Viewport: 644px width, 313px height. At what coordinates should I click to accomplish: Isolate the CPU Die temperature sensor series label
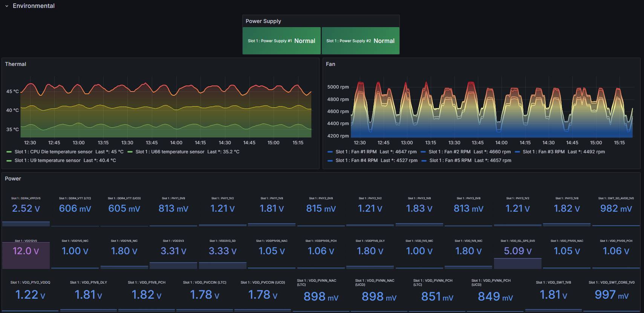(x=54, y=152)
